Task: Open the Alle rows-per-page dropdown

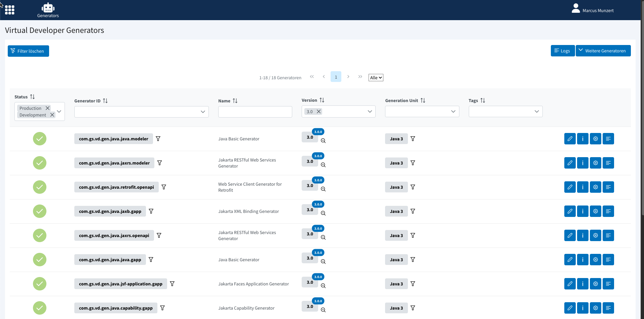Action: [376, 78]
